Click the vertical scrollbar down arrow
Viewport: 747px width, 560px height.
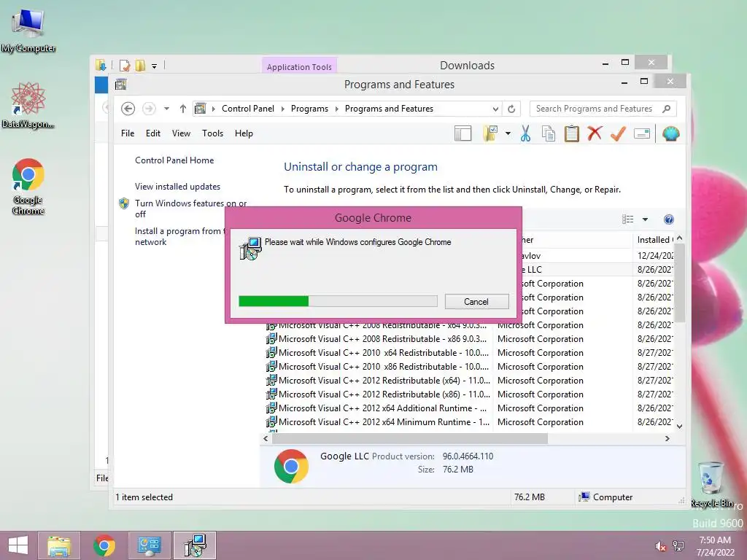(680, 427)
